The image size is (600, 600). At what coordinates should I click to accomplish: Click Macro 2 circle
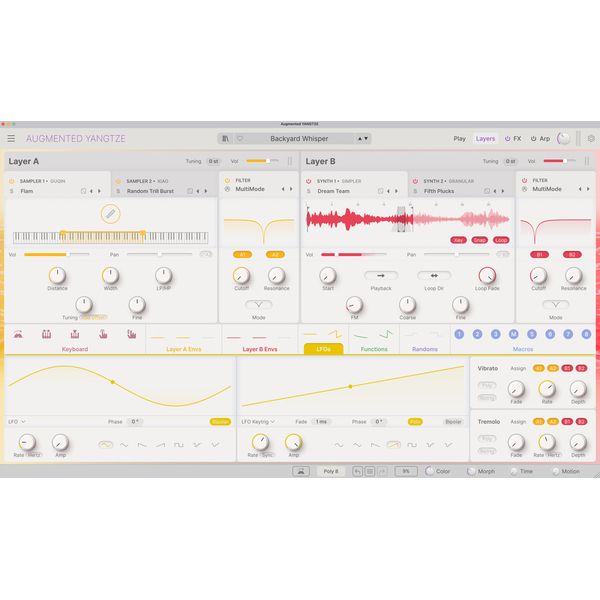click(477, 334)
